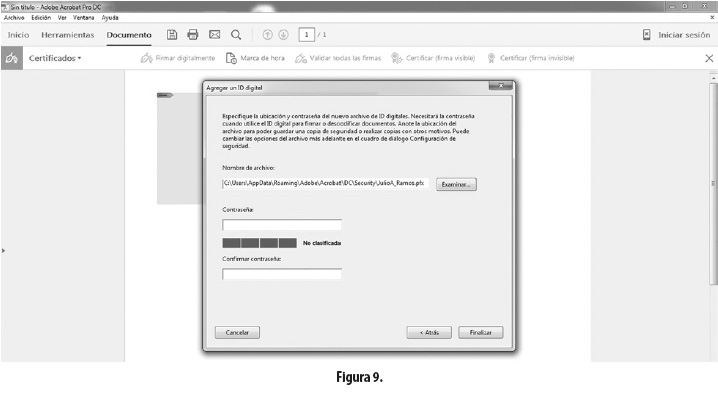Expand the left navigation pane arrow
Image resolution: width=718 pixels, height=398 pixels.
(x=3, y=251)
